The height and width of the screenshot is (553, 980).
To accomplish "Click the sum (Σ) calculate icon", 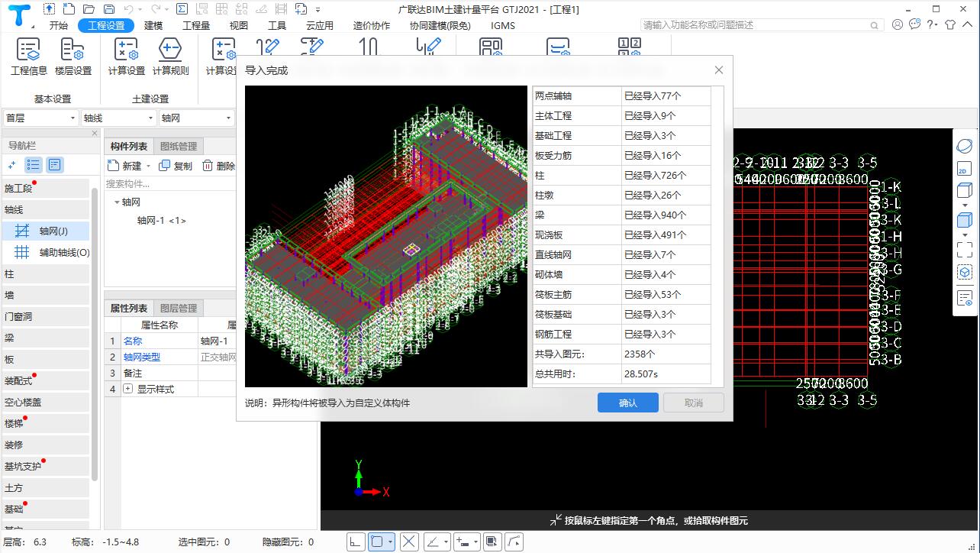I will (x=182, y=9).
